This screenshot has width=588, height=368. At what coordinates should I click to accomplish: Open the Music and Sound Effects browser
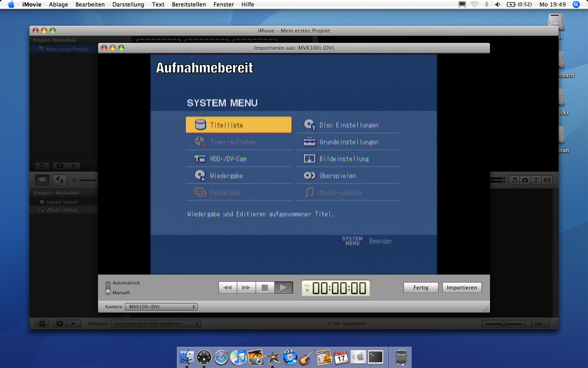(514, 180)
